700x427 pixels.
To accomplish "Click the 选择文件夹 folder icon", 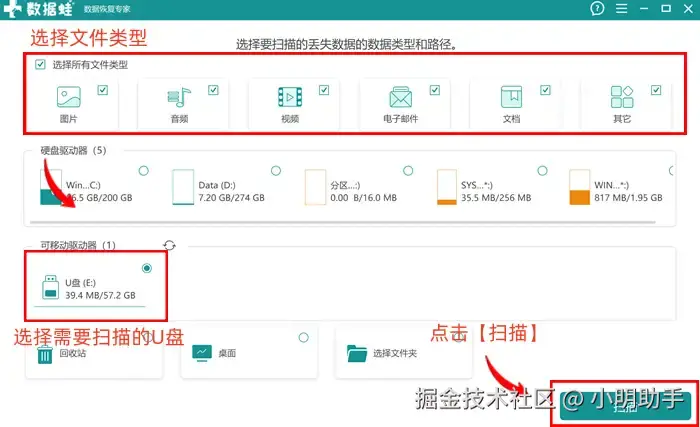I will [x=357, y=353].
